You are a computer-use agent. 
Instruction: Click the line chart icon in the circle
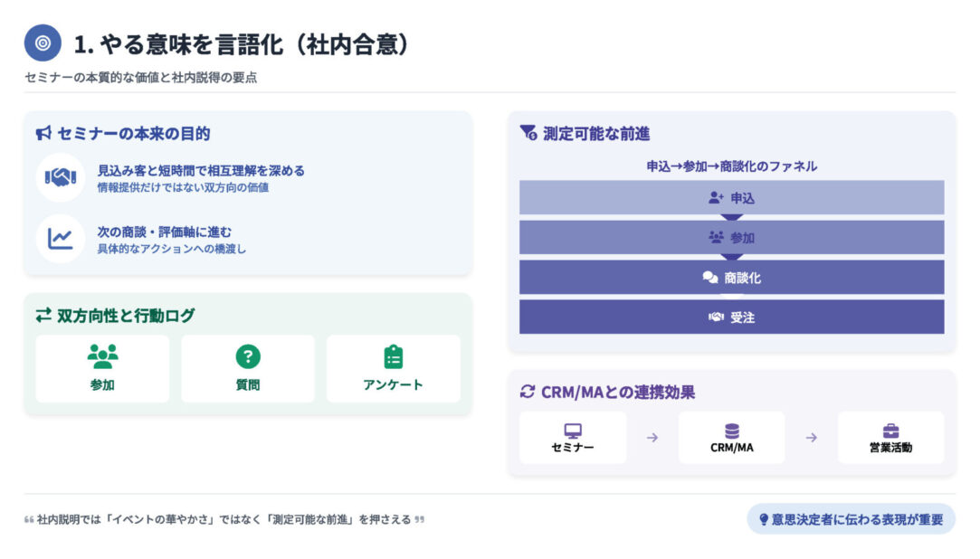(60, 239)
